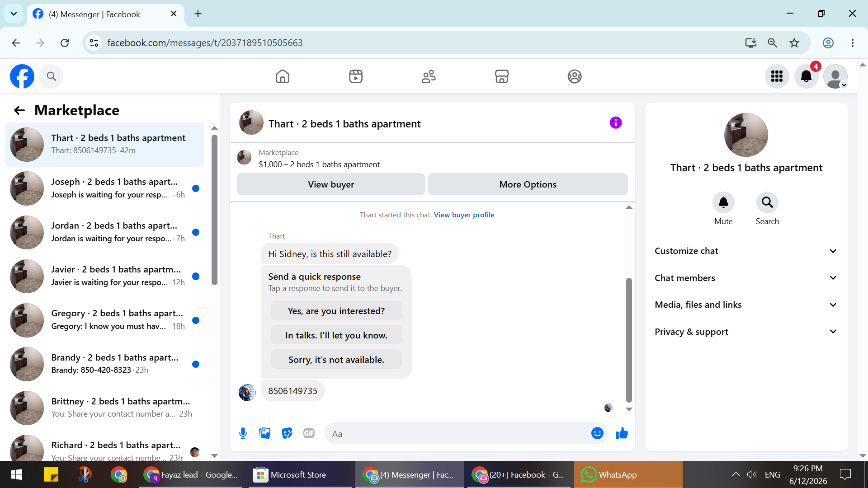
Task: Go to Facebook Home feed icon
Action: pos(283,76)
